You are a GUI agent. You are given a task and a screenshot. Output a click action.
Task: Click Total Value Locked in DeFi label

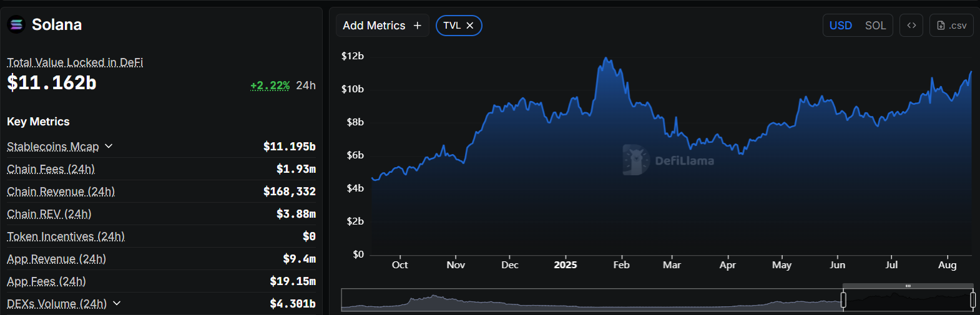point(75,62)
